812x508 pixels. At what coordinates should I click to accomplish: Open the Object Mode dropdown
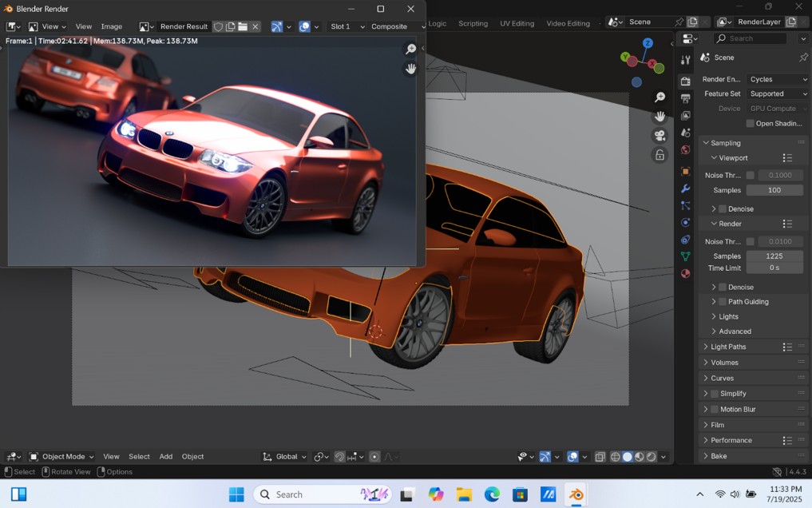(62, 457)
